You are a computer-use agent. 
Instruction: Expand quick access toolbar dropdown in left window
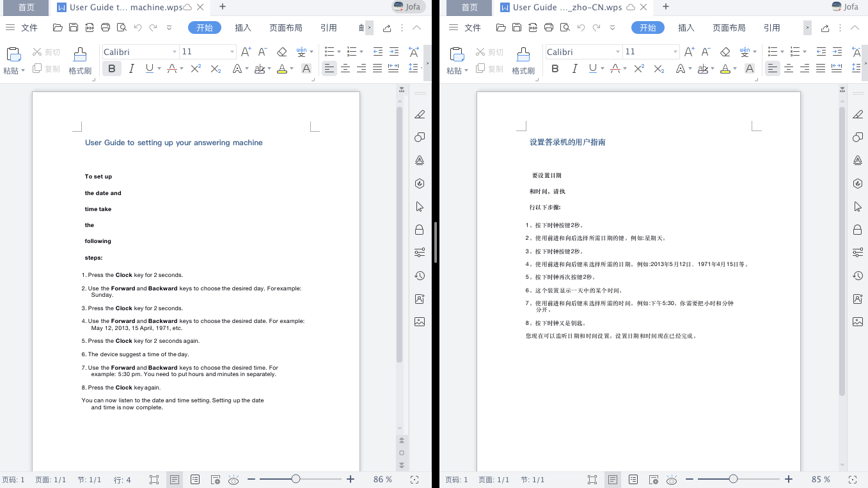tap(169, 28)
